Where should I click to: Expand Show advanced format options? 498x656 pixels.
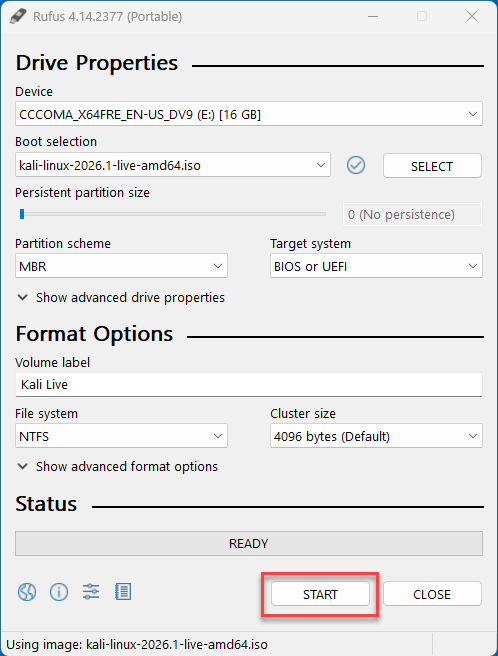(118, 466)
